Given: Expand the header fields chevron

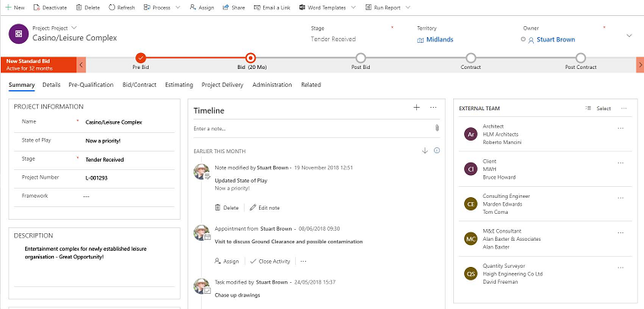Looking at the screenshot, I should coord(629,36).
